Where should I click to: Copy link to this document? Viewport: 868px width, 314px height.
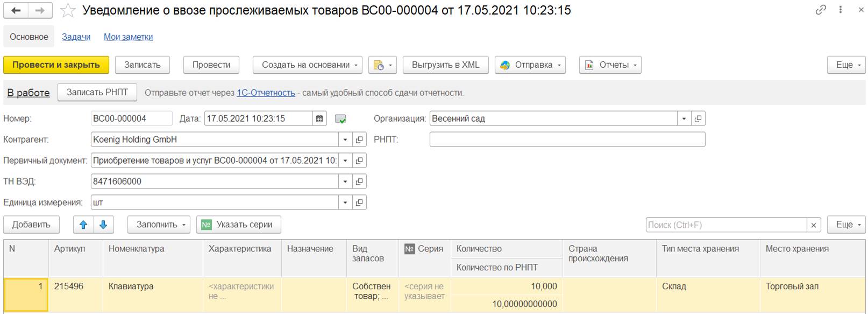(821, 10)
